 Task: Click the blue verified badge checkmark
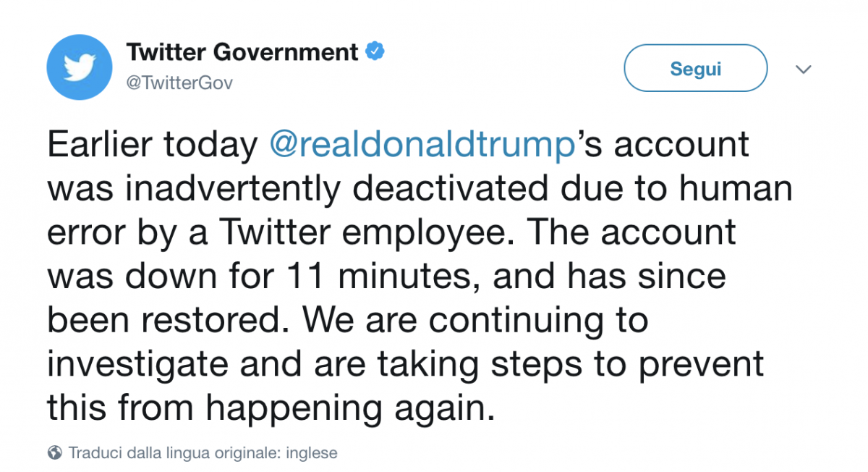[375, 51]
